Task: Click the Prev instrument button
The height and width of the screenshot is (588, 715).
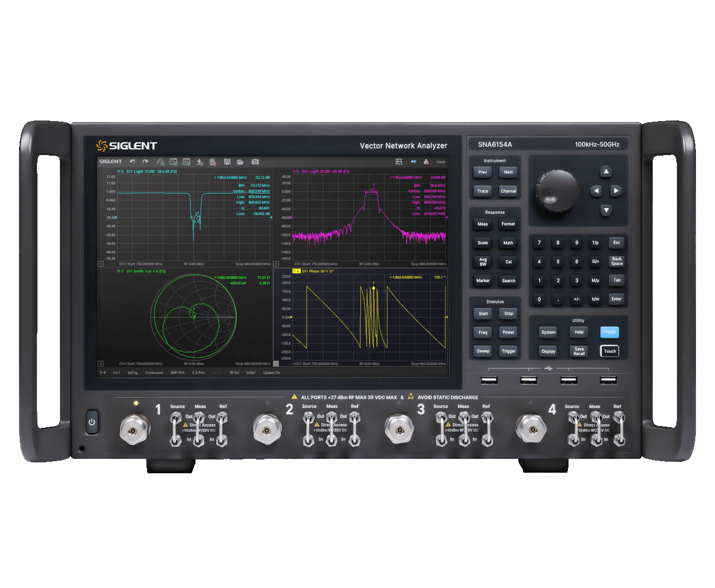Action: (x=483, y=172)
